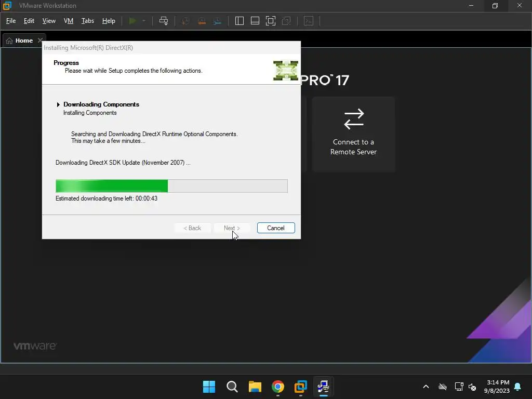The height and width of the screenshot is (399, 532).
Task: Click the green download progress bar
Action: click(x=171, y=186)
